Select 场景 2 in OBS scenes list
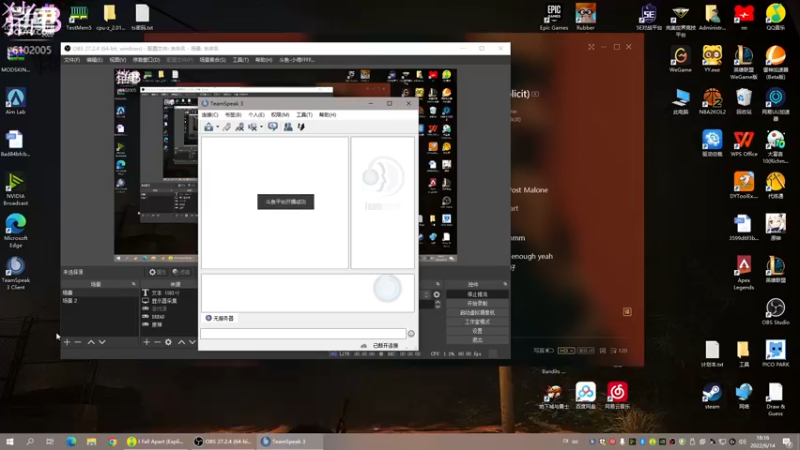This screenshot has height=450, width=800. pos(99,301)
